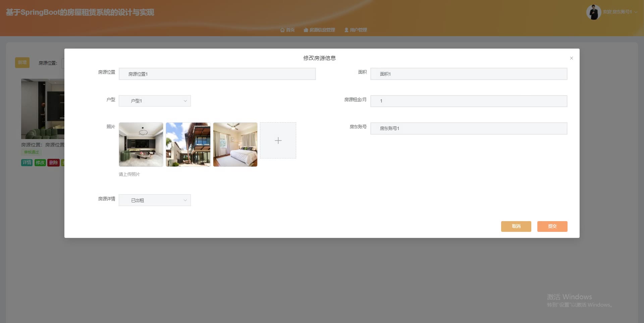
Task: Click the 修改 button on listing card
Action: pos(40,163)
